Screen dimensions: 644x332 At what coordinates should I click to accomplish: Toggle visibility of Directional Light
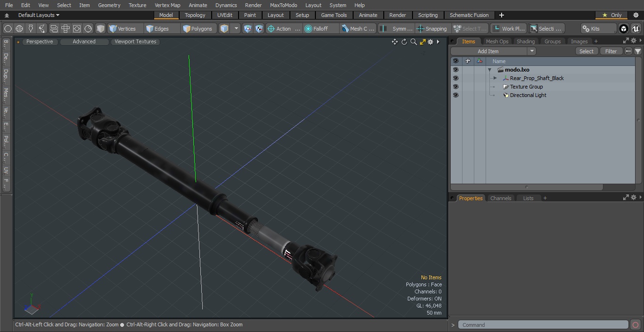pyautogui.click(x=455, y=95)
